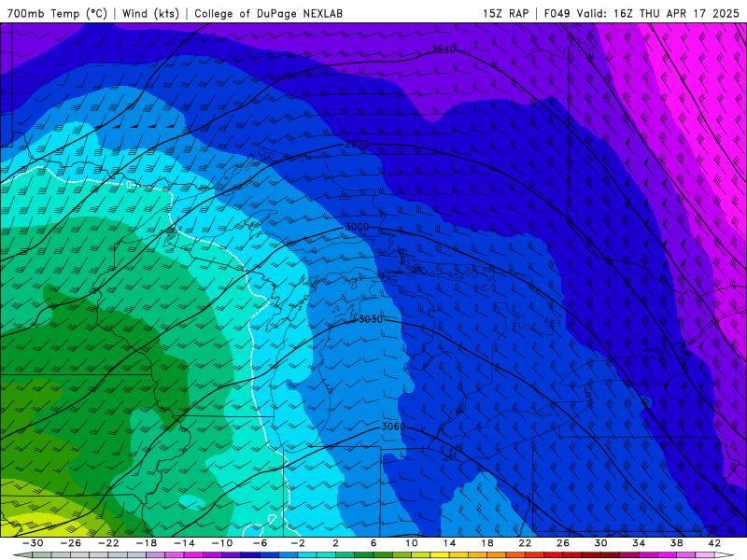
Task: Click the 30 color scale label
Action: tap(600, 543)
